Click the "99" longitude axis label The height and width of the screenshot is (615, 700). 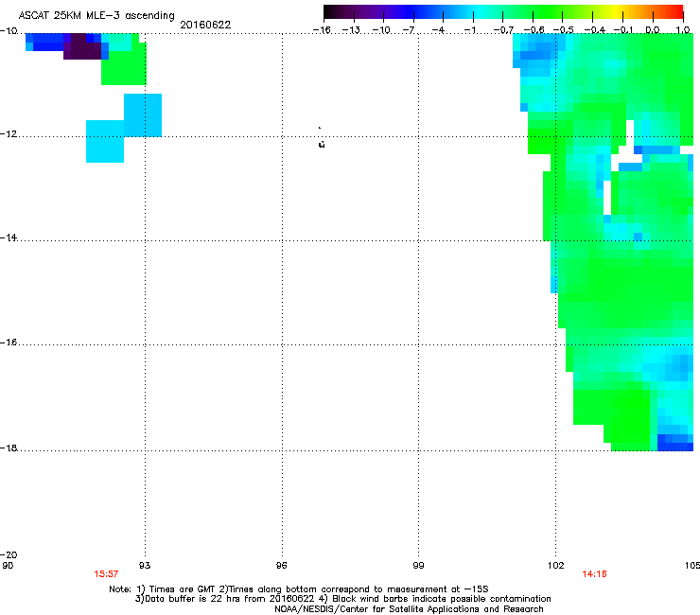pos(418,566)
